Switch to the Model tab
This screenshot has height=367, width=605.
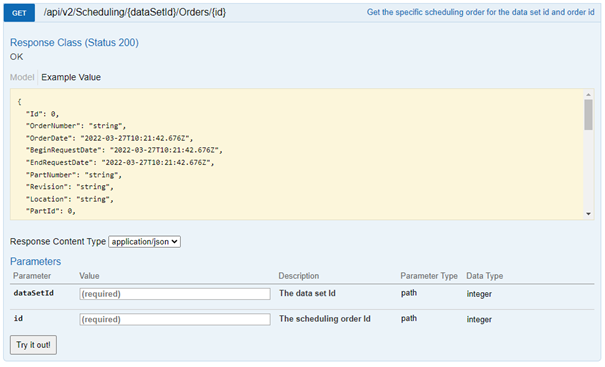tap(22, 77)
